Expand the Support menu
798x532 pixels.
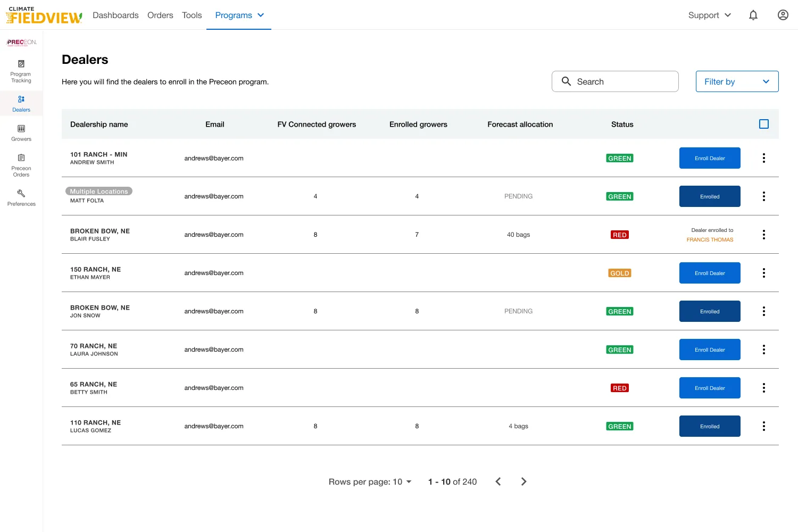click(x=710, y=15)
